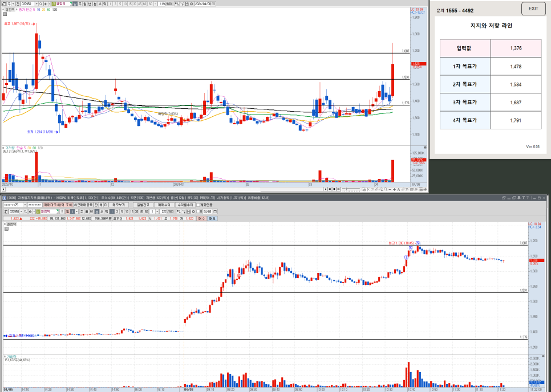Image resolution: width=551 pixels, height=392 pixels.
Task: Click the 입력값 cell showing 1,376
Action: pos(516,48)
